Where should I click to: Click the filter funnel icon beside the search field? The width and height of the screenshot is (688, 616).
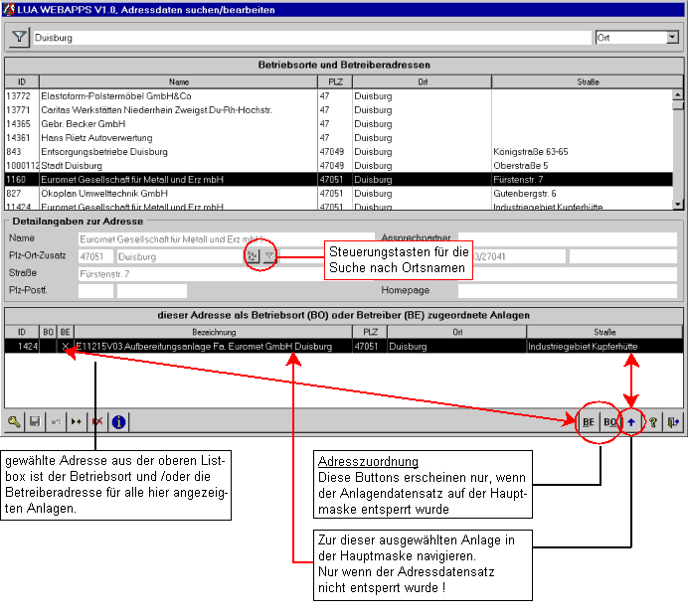[19, 37]
